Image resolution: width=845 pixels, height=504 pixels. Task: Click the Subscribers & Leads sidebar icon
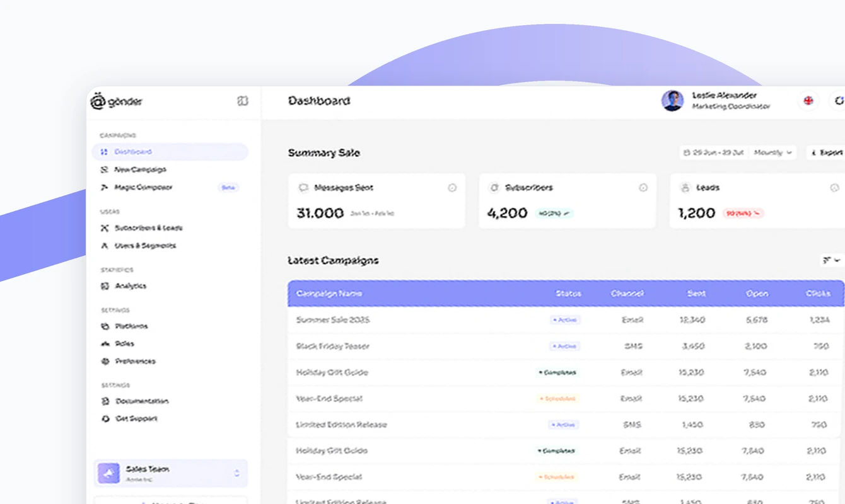click(x=105, y=228)
